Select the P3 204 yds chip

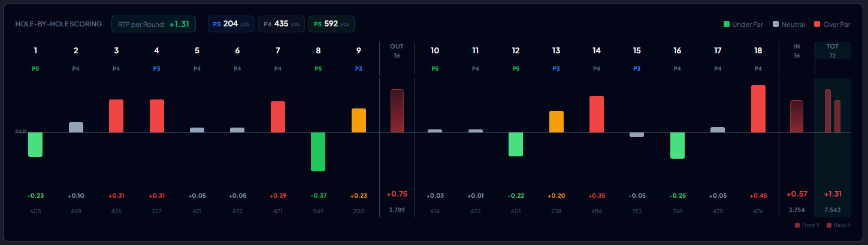click(x=231, y=24)
